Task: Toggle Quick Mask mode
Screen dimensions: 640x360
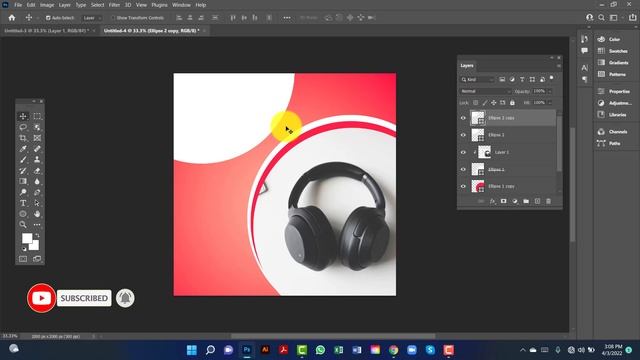Action: coord(23,259)
